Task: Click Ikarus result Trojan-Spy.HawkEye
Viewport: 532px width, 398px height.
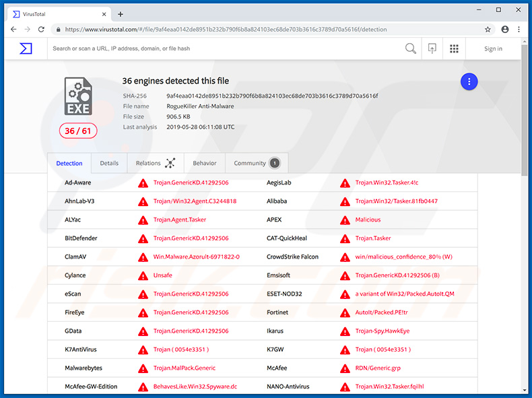Action: [383, 331]
